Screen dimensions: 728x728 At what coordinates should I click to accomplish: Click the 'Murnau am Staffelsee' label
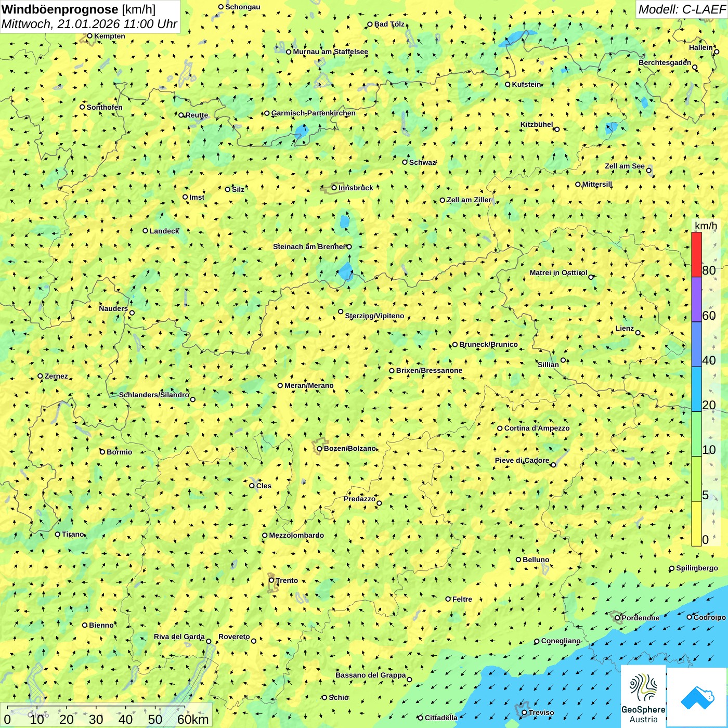pyautogui.click(x=330, y=51)
